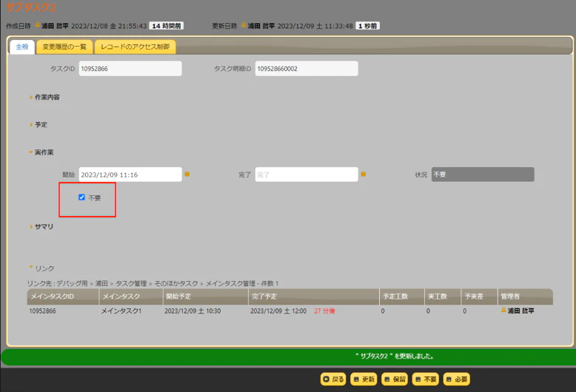Click the 更新 button

tap(364, 379)
